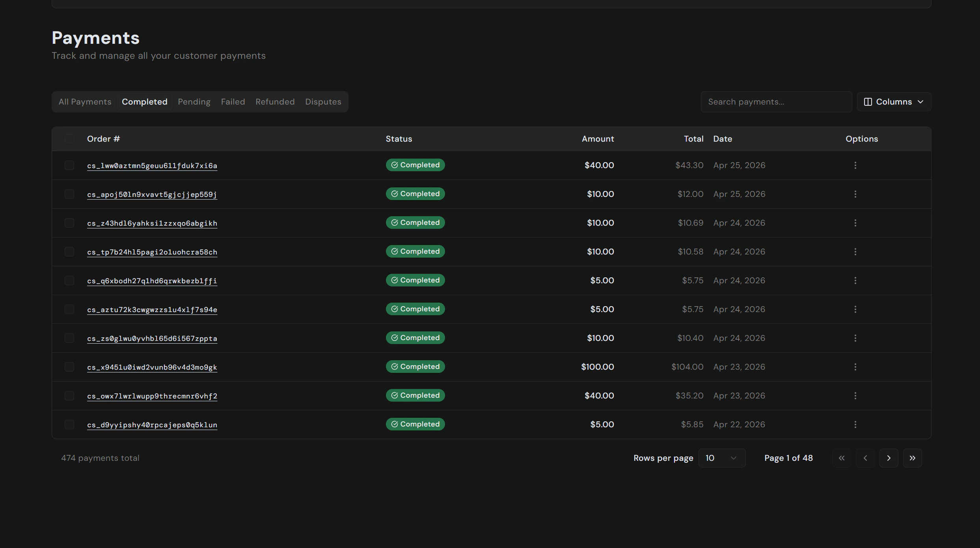Click the $43.30 total cell
Screen dimensions: 980x548
point(689,165)
